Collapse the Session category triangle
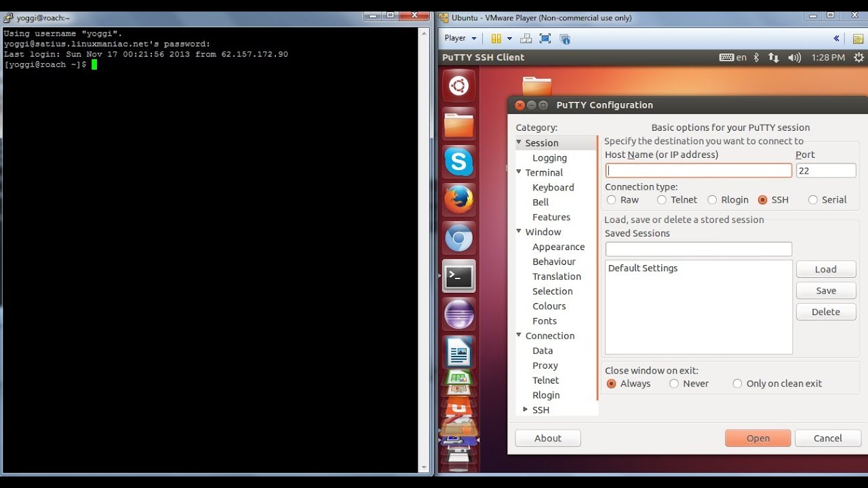868x488 pixels. point(519,142)
